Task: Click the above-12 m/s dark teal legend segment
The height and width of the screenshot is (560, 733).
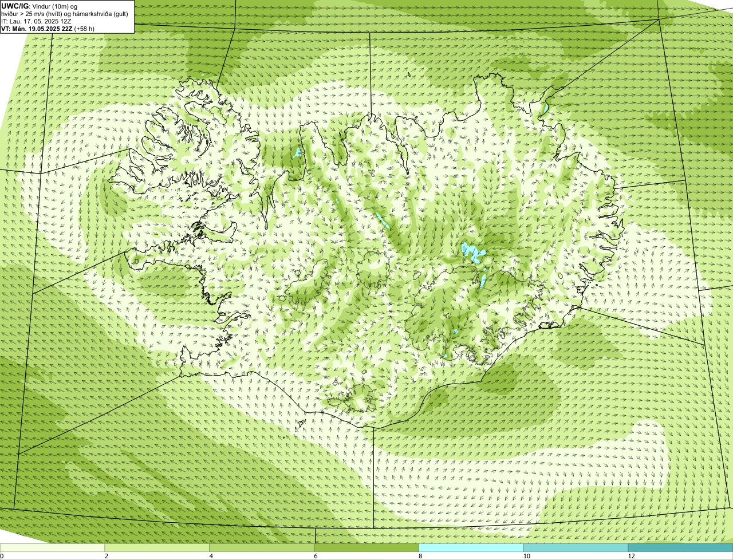Action: point(680,547)
